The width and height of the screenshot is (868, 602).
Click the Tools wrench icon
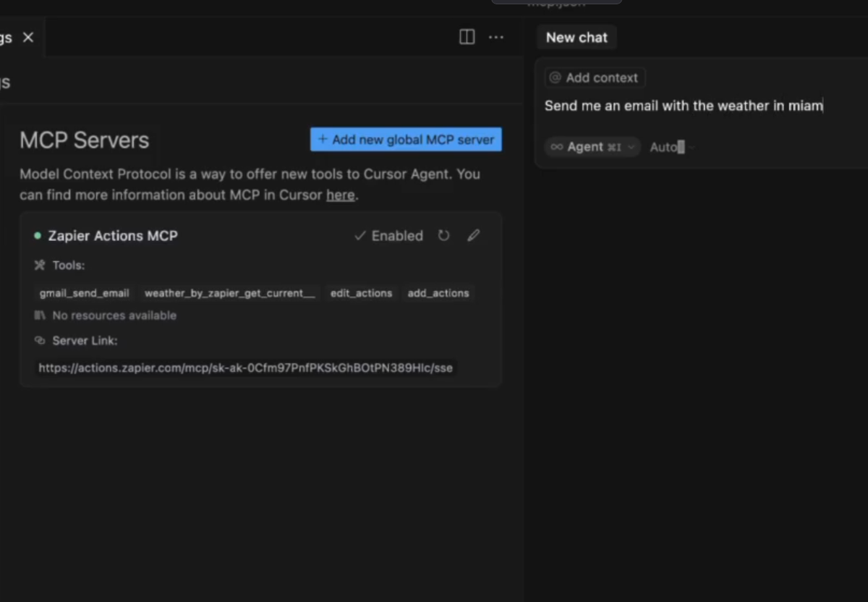(40, 266)
